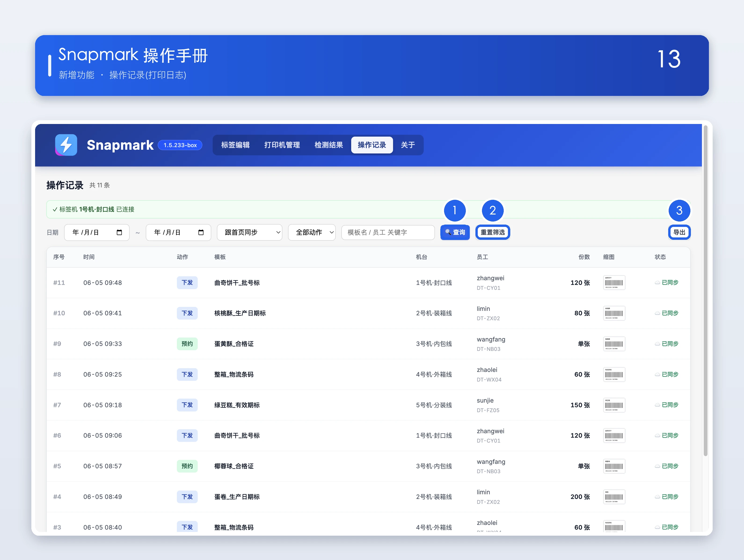Click barcode thumbnail in row #10
The height and width of the screenshot is (560, 744).
tap(614, 313)
